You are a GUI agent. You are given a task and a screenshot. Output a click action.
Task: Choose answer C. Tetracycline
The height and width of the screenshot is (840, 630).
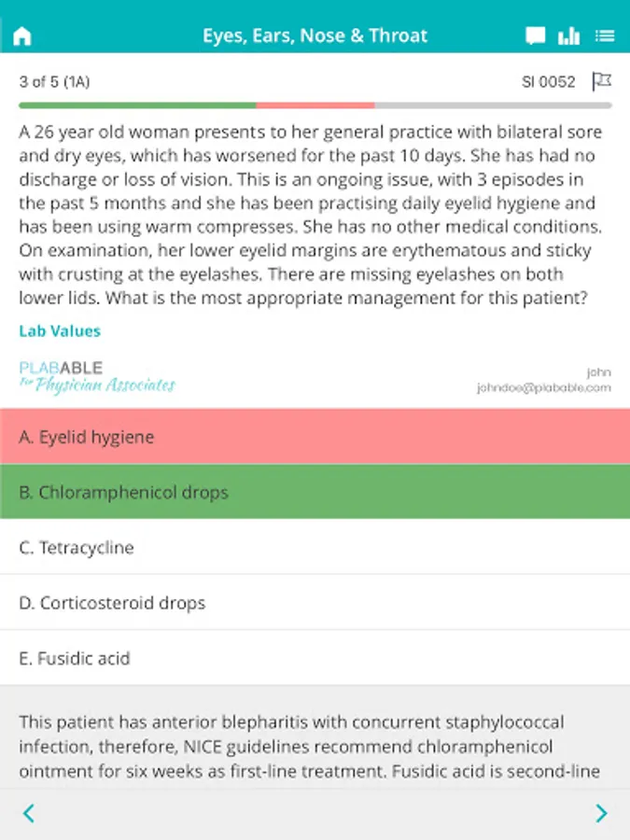[x=315, y=548]
